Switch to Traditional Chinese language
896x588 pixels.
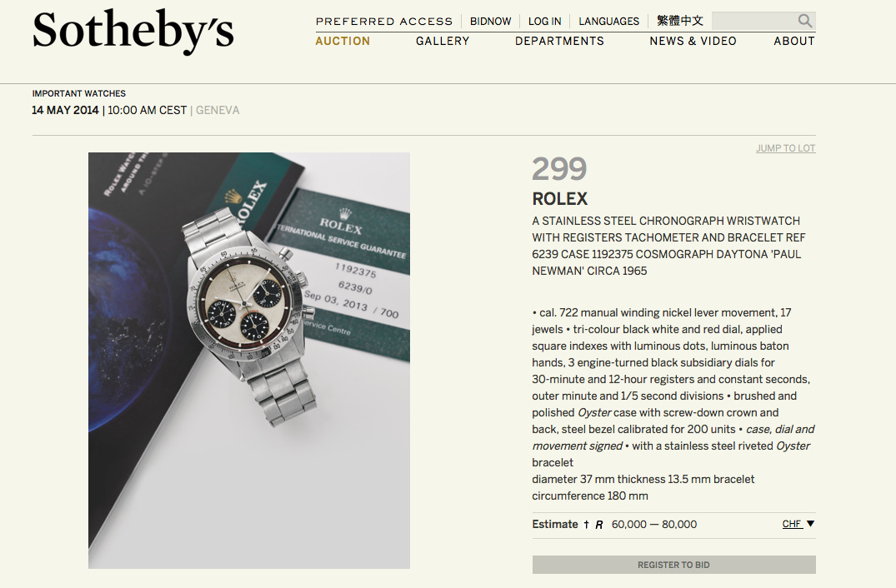[x=680, y=21]
